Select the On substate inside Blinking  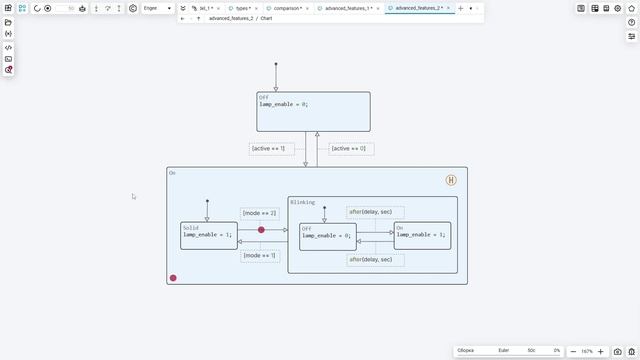422,236
